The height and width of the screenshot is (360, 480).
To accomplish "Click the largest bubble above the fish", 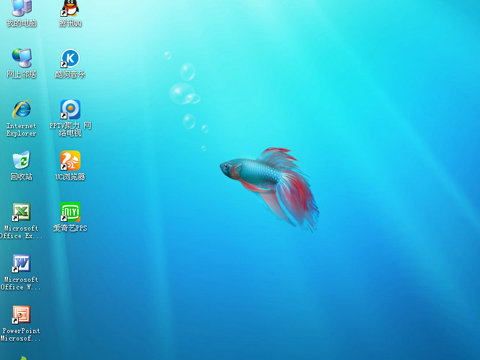I will point(183,94).
